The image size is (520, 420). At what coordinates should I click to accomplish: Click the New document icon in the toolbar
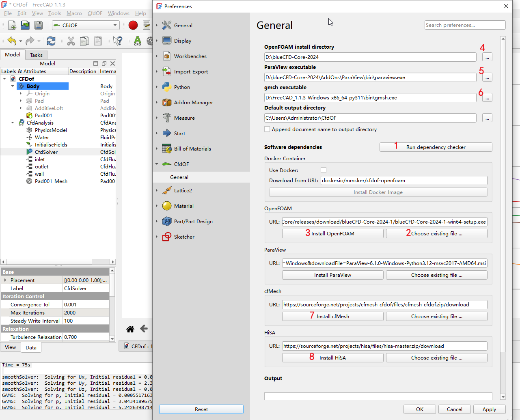12,25
